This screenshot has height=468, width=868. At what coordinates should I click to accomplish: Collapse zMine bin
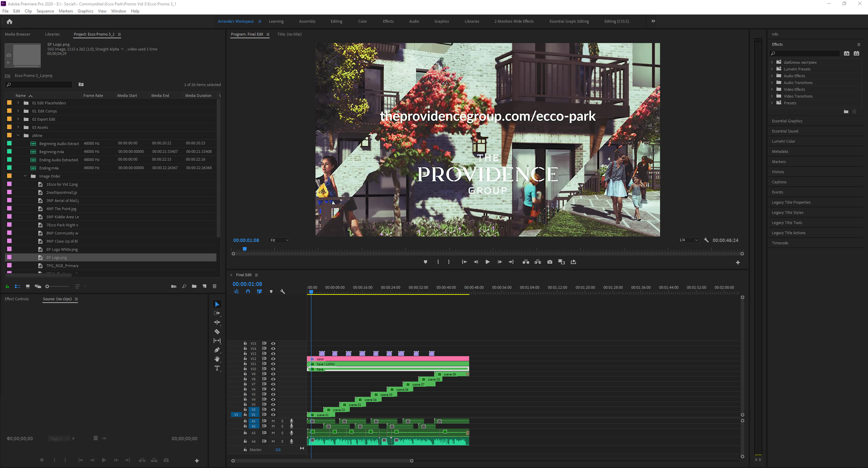[18, 135]
